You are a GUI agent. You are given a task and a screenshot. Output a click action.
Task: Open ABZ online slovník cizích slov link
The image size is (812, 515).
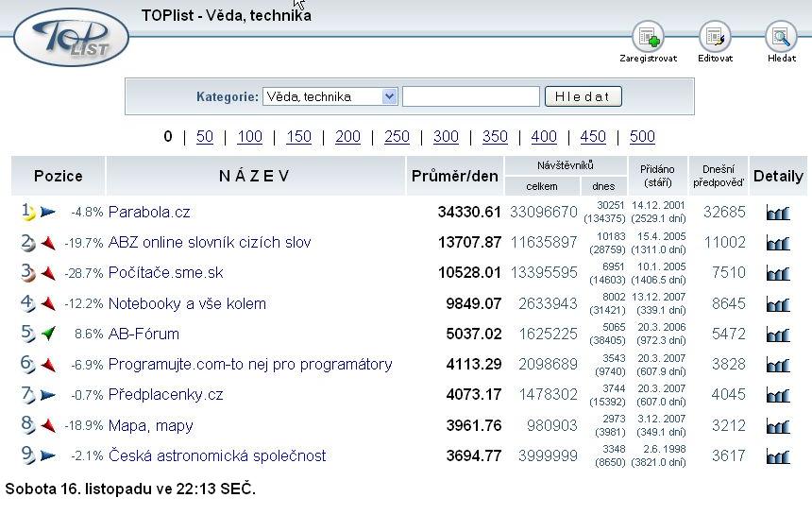pos(210,243)
